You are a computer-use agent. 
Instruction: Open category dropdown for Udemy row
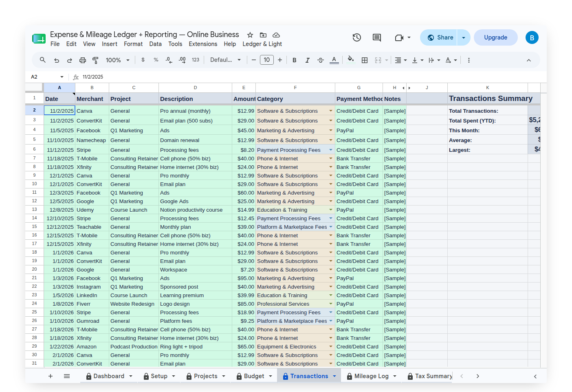click(x=331, y=210)
